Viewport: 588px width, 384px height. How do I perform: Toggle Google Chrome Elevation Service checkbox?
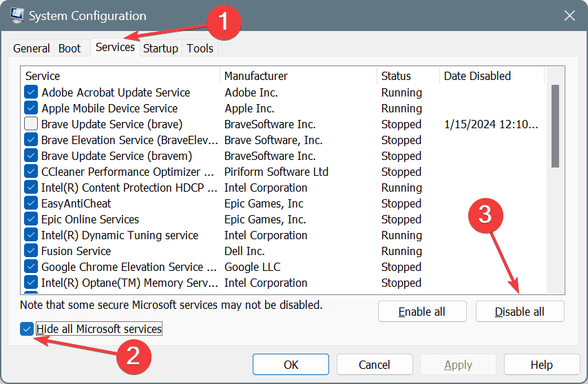coord(31,267)
